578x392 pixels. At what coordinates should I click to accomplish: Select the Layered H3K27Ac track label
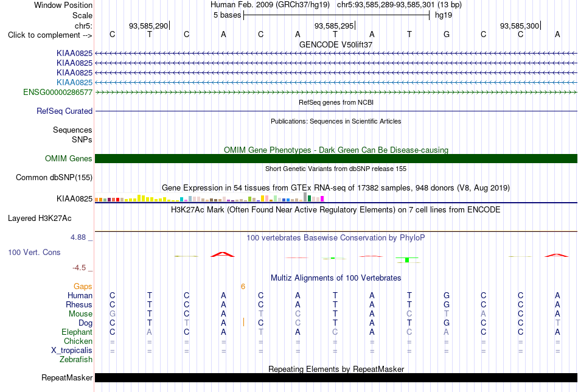pos(40,219)
